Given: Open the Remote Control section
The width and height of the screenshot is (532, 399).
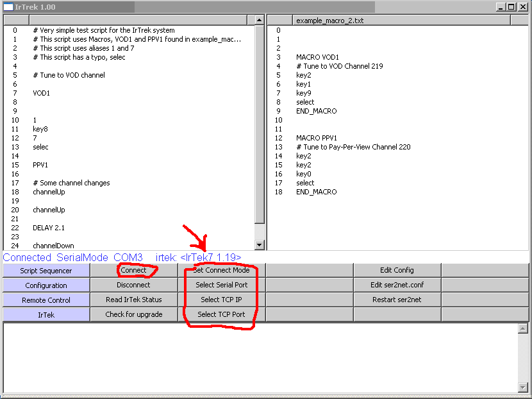Looking at the screenshot, I should point(46,300).
